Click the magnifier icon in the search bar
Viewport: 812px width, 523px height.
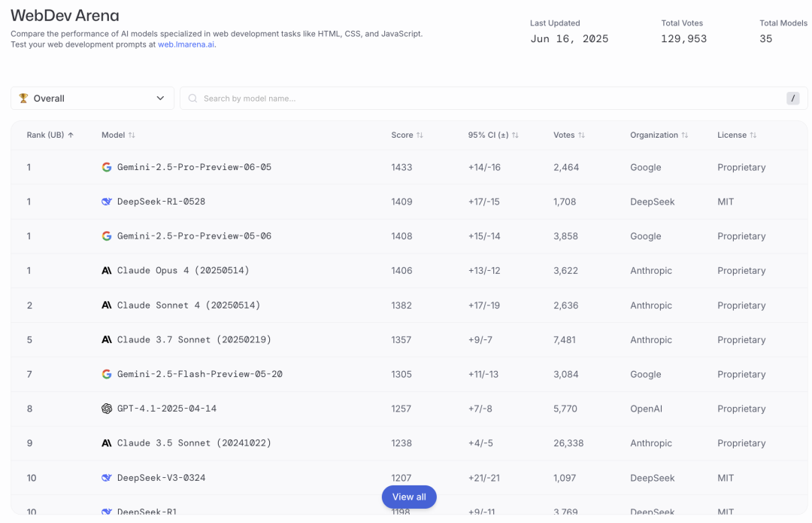192,99
